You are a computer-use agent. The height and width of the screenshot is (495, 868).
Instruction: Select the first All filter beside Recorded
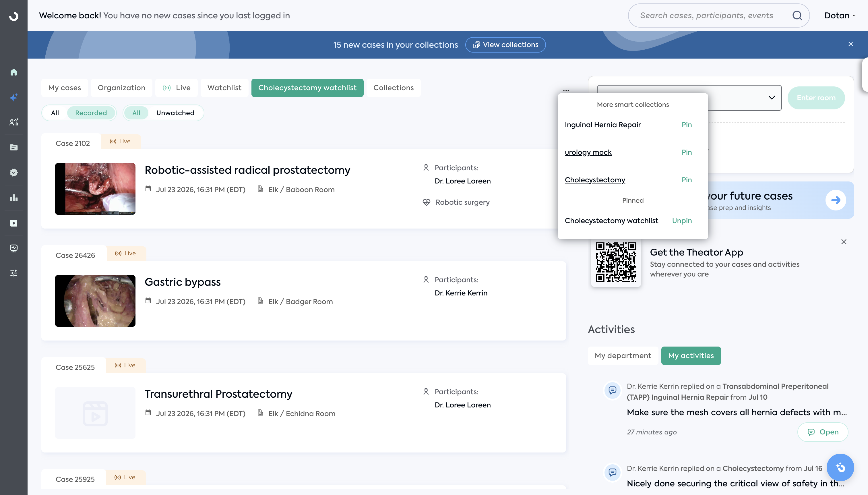[55, 113]
